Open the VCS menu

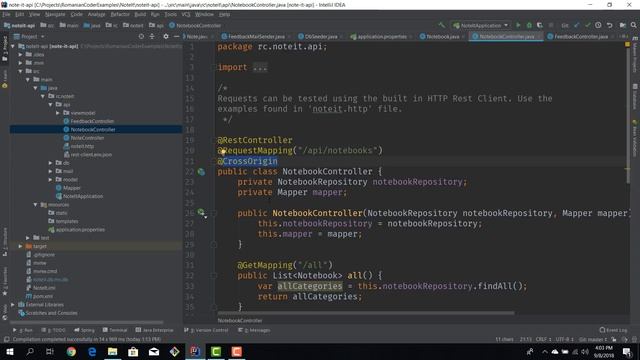(x=186, y=14)
